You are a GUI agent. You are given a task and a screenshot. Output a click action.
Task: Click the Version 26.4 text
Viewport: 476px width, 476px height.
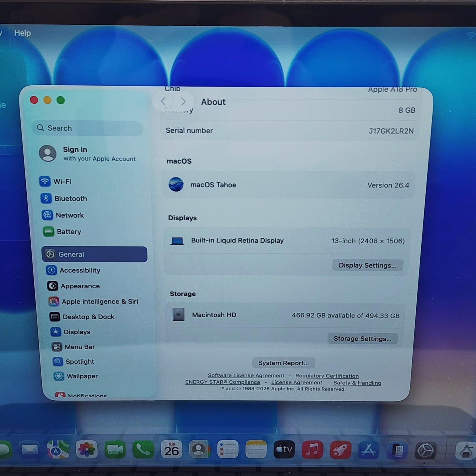tap(388, 185)
